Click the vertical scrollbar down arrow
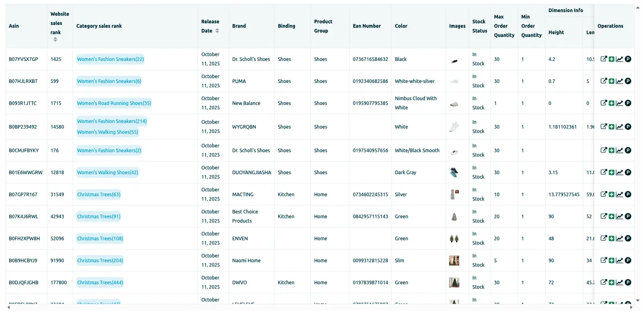This screenshot has width=644, height=313. [x=638, y=301]
